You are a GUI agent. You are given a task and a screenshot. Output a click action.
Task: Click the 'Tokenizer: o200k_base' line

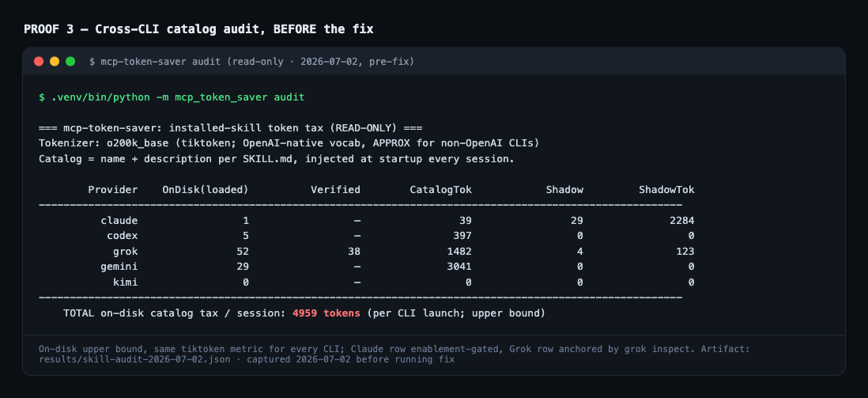pos(289,143)
